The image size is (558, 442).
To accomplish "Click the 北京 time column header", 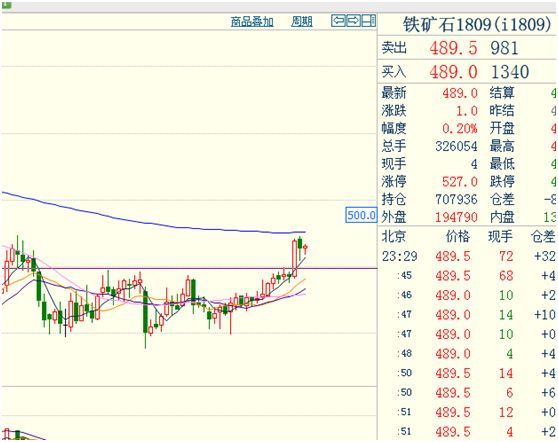I will [394, 237].
